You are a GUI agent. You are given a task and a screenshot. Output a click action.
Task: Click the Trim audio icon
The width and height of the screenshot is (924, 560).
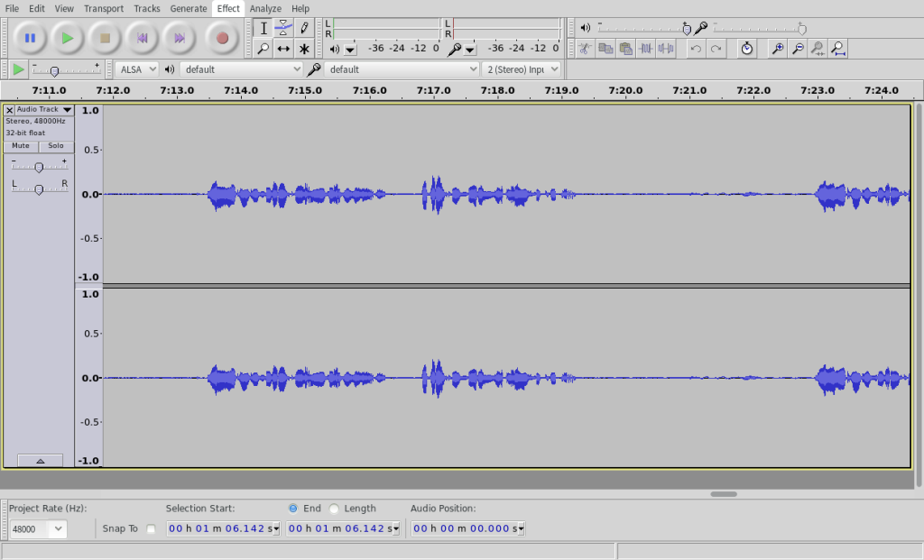pyautogui.click(x=646, y=49)
